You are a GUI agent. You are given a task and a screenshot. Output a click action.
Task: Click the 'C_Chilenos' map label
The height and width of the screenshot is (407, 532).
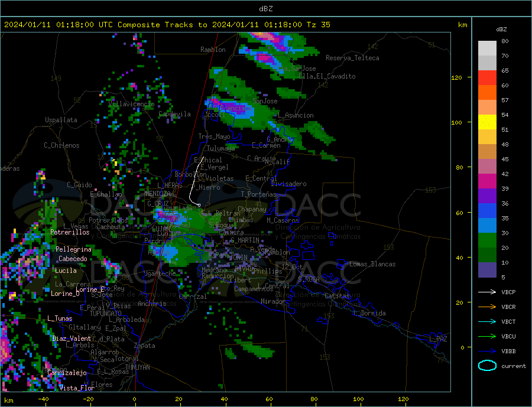click(61, 145)
